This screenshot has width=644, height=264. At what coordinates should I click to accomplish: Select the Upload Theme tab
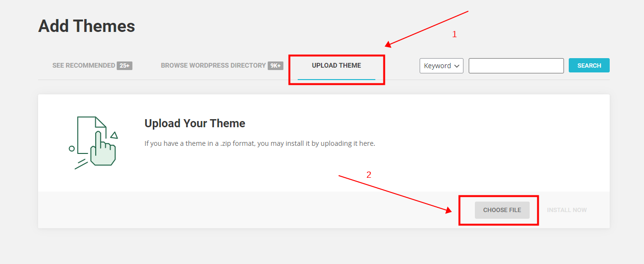coord(336,65)
